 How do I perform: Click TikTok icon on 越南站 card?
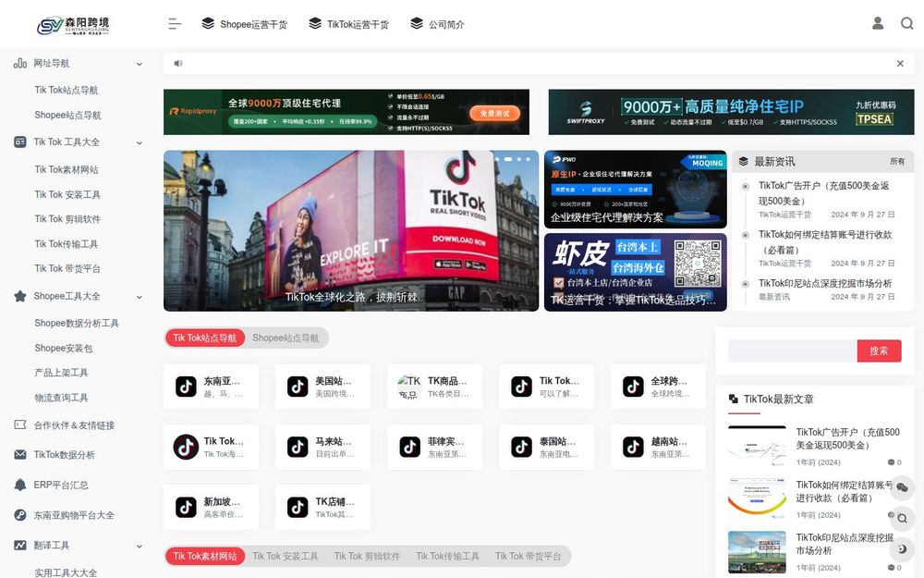pyautogui.click(x=633, y=447)
